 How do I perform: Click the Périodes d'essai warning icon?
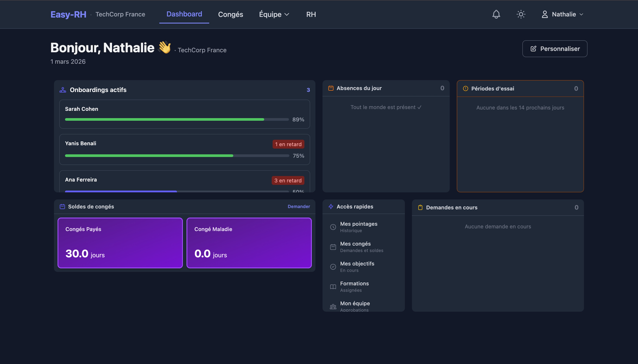466,88
